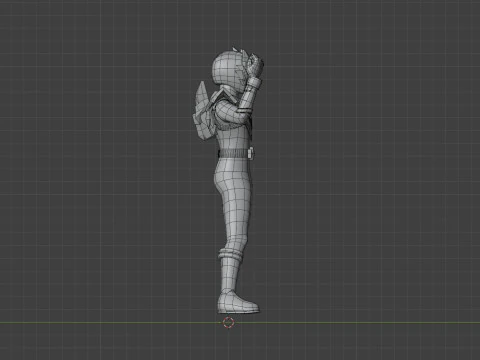Click the belt buckle on the character's waist
This screenshot has width=480, height=360.
click(252, 153)
